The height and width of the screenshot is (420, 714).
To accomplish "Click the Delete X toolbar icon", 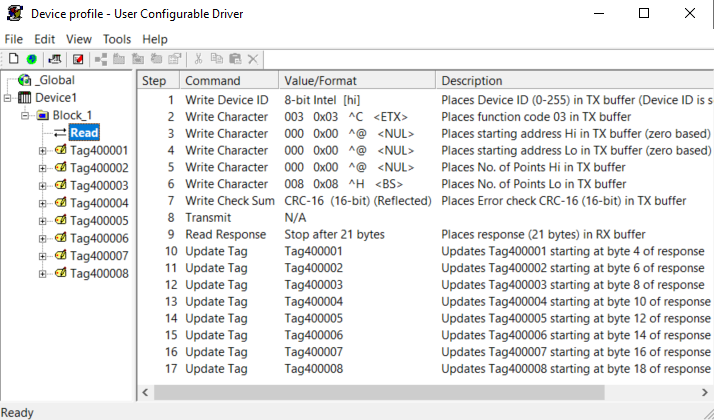I will [x=253, y=59].
